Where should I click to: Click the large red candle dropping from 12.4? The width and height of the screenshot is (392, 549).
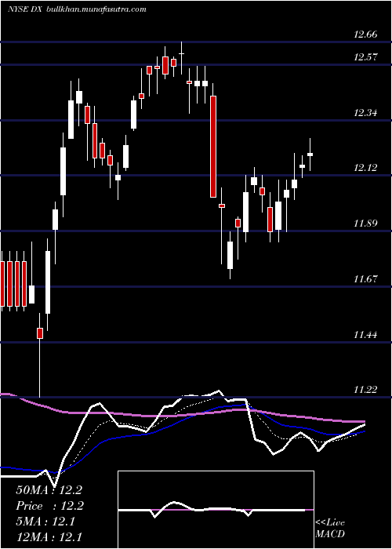[212, 147]
